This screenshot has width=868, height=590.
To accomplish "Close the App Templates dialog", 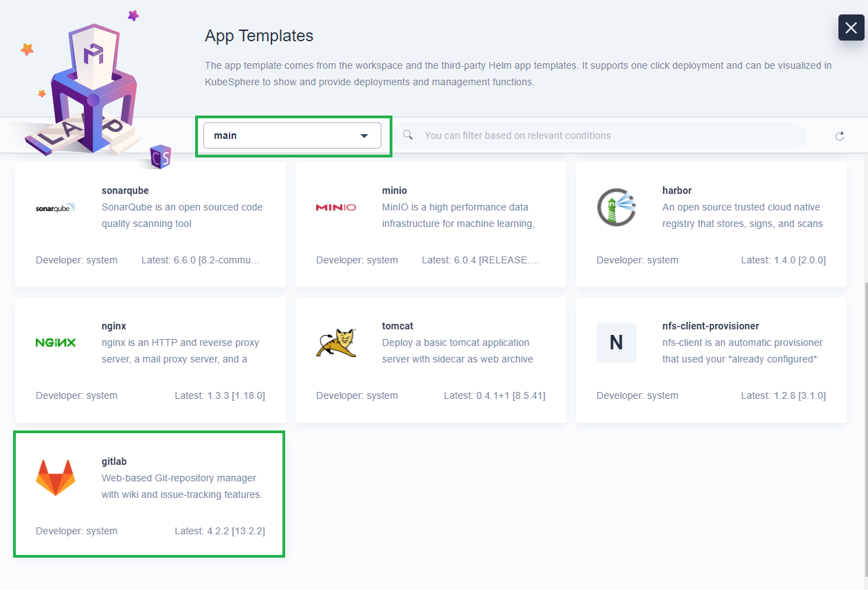I will 851,28.
